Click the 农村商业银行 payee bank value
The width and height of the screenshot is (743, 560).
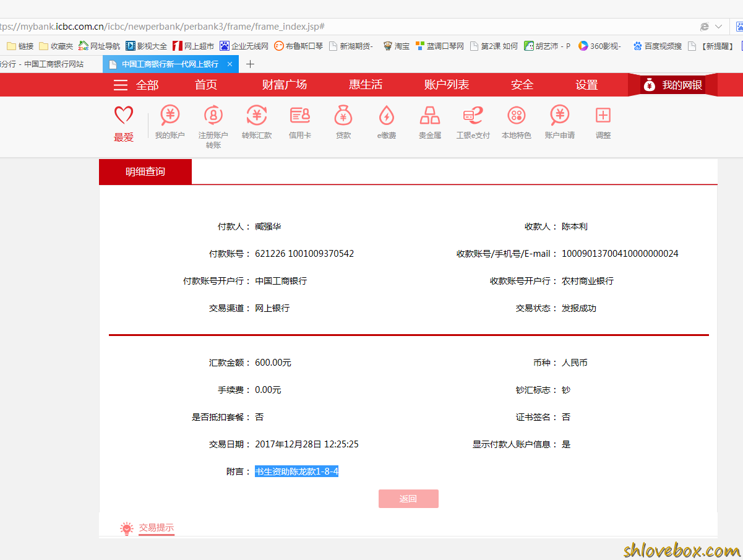588,281
